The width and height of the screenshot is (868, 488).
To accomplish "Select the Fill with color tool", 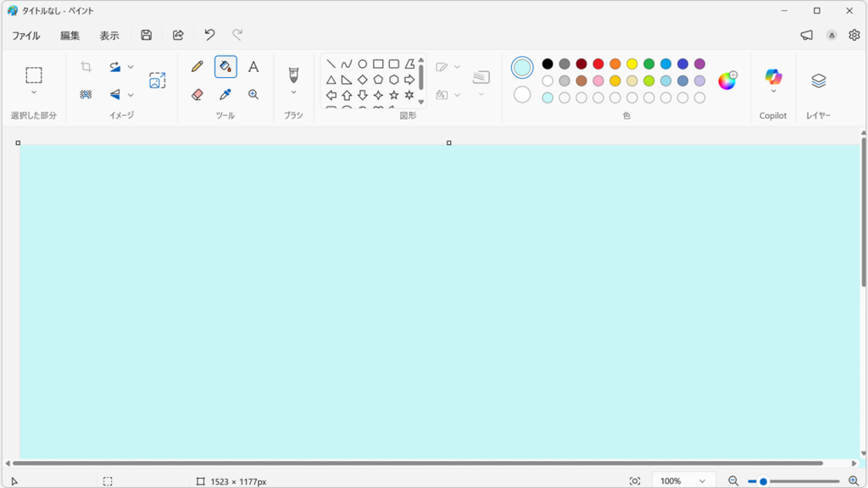I will click(223, 67).
